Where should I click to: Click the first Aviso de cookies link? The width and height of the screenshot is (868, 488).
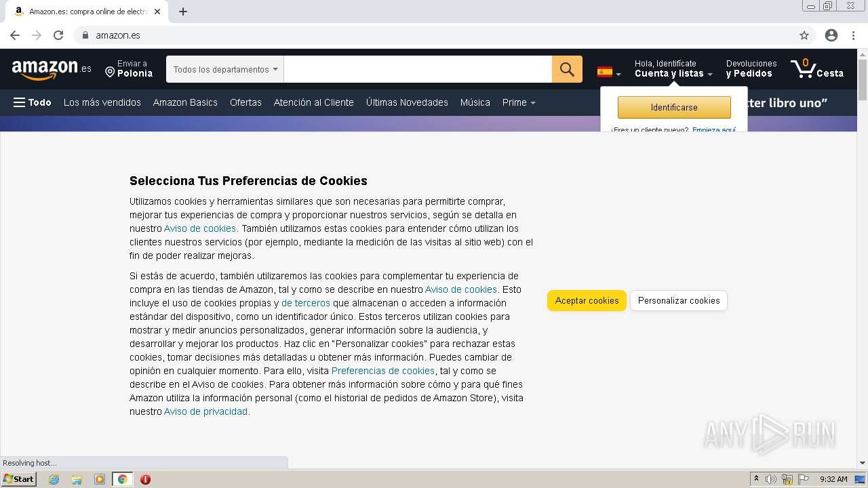200,228
